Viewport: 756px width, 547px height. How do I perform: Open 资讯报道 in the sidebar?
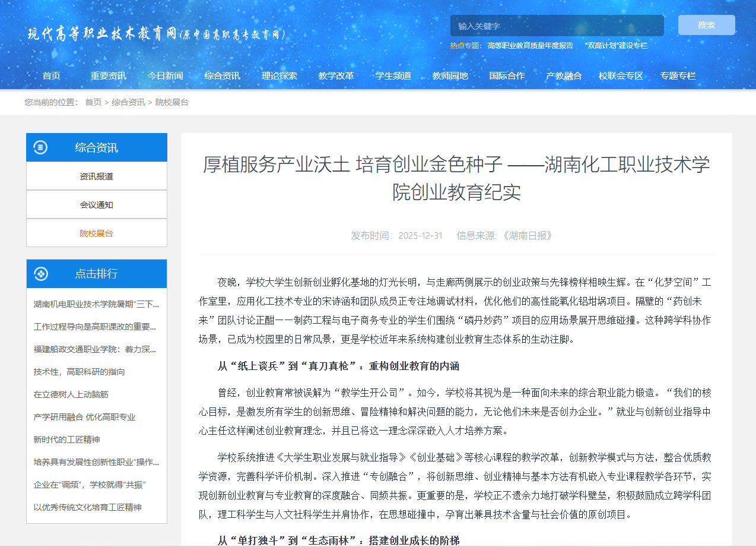(x=96, y=176)
